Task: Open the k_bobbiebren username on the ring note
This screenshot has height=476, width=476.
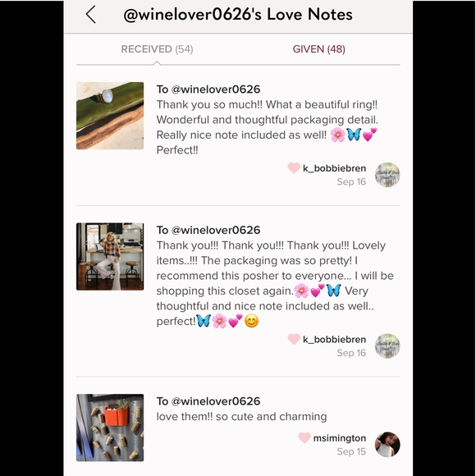Action: point(334,168)
